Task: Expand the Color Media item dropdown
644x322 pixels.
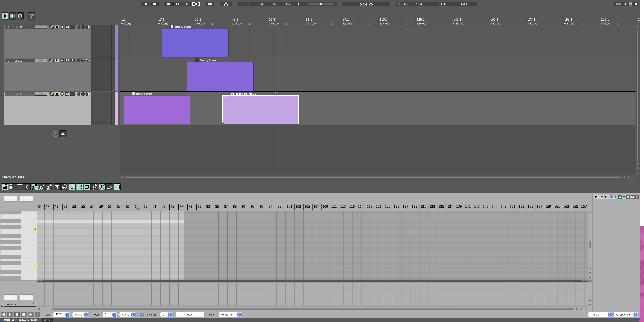Action: click(x=230, y=315)
